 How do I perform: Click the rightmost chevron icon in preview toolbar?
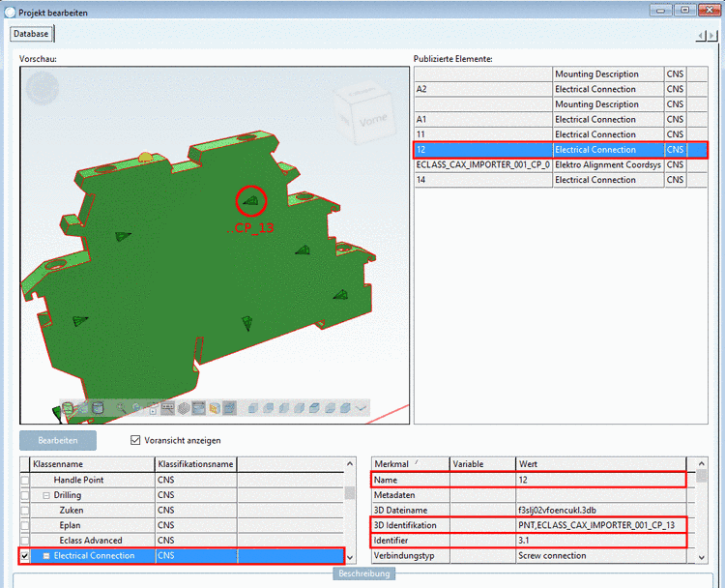[x=362, y=408]
